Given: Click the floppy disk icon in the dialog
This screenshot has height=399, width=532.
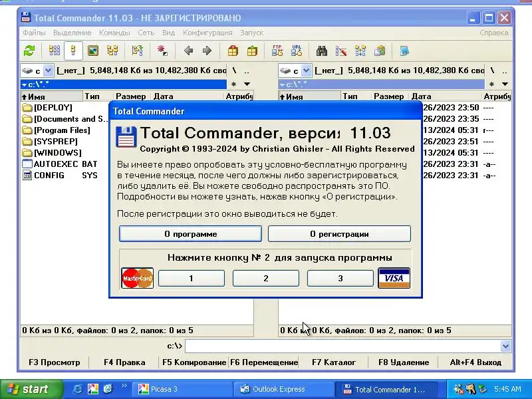Looking at the screenshot, I should (x=126, y=137).
